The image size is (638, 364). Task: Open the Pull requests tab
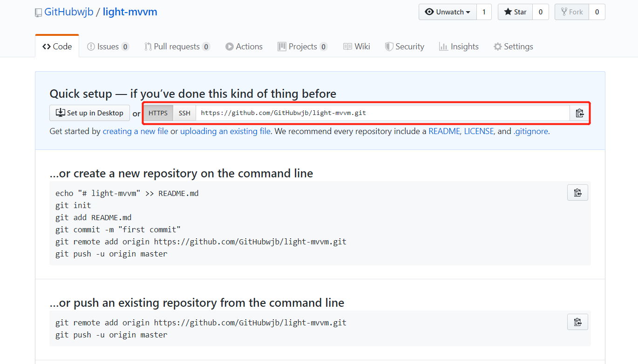click(x=177, y=47)
